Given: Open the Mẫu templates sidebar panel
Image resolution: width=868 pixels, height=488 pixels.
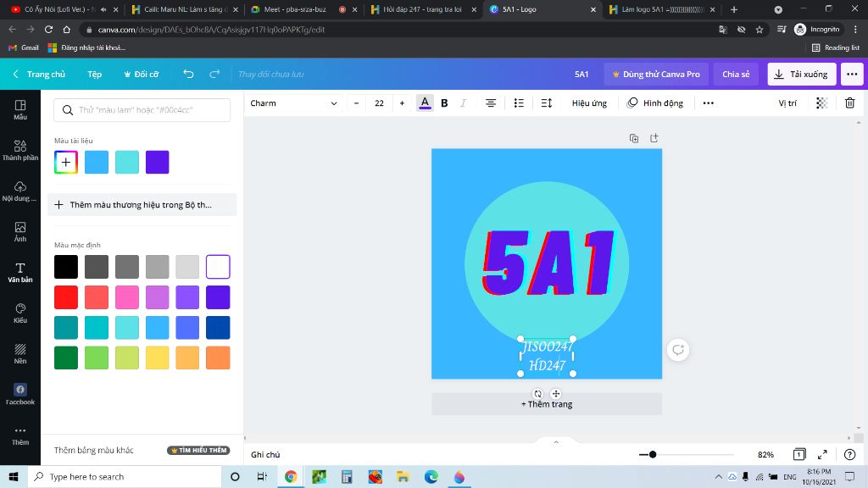Looking at the screenshot, I should point(20,109).
